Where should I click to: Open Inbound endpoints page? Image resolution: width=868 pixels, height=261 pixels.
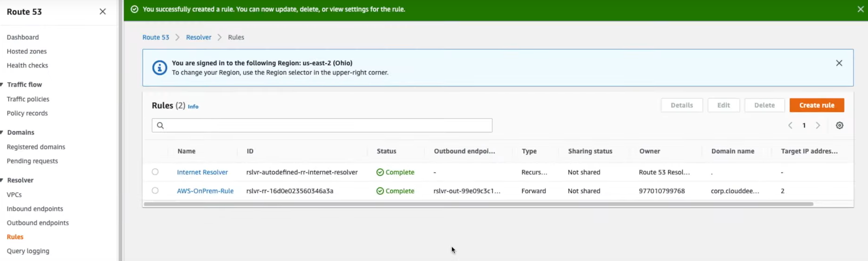click(x=35, y=209)
